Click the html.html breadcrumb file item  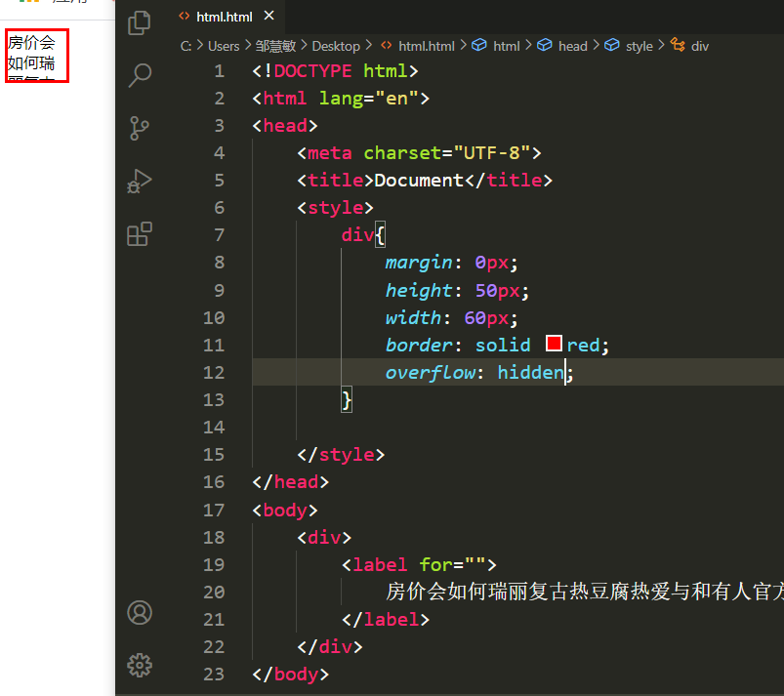pyautogui.click(x=418, y=46)
